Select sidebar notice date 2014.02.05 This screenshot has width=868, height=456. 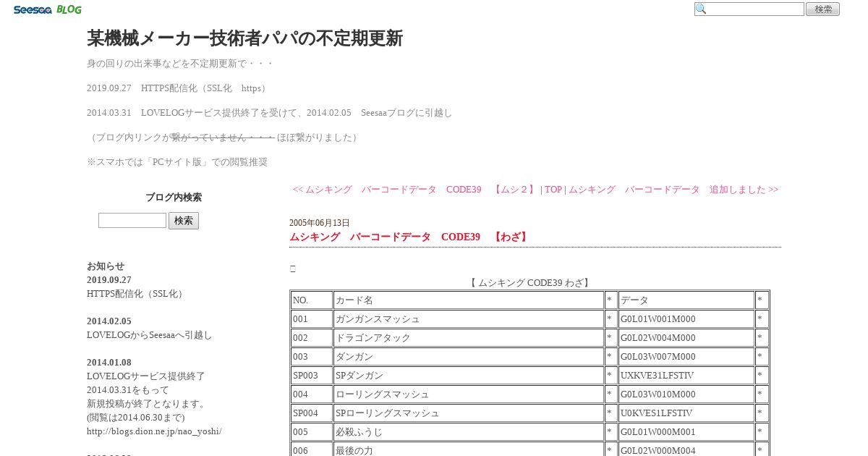tap(109, 321)
